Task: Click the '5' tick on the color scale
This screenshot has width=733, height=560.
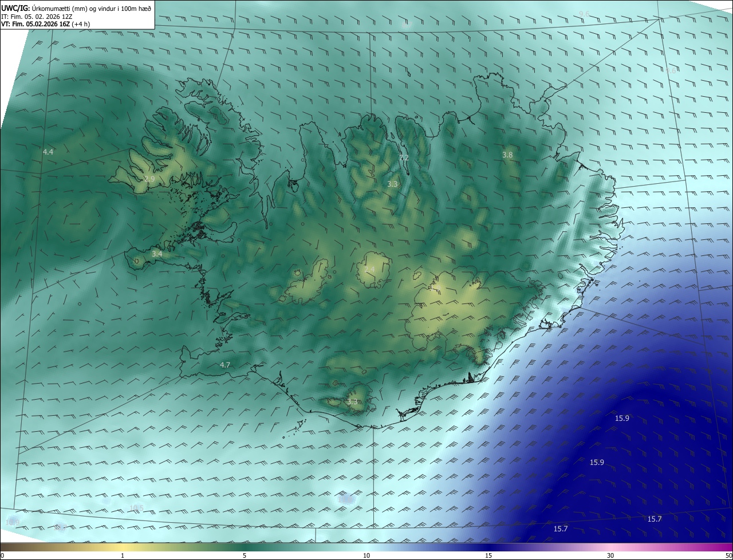Action: tap(245, 555)
